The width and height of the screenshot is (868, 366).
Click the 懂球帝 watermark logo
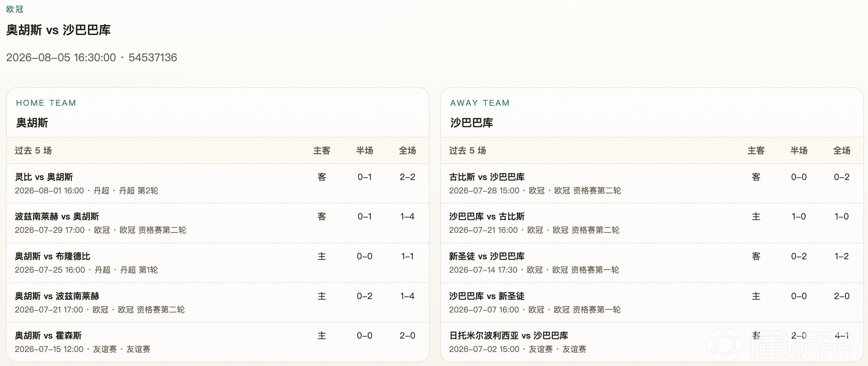coord(778,345)
